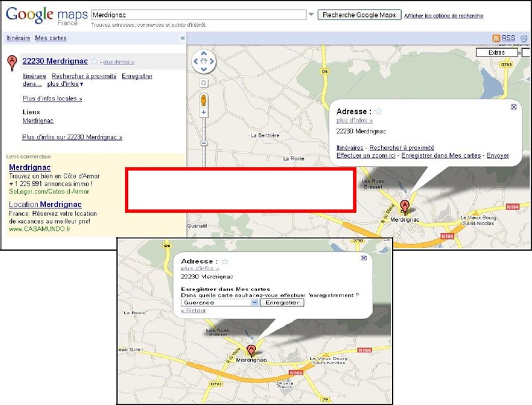Viewport: 532px width, 405px height.
Task: Click the « Retour link
Action: click(193, 310)
